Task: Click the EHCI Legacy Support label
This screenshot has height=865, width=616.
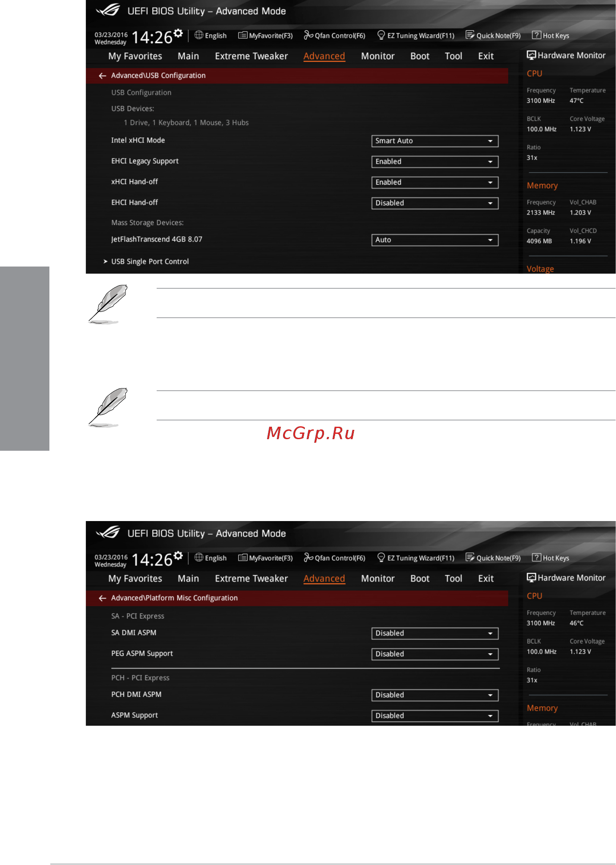Action: (145, 161)
